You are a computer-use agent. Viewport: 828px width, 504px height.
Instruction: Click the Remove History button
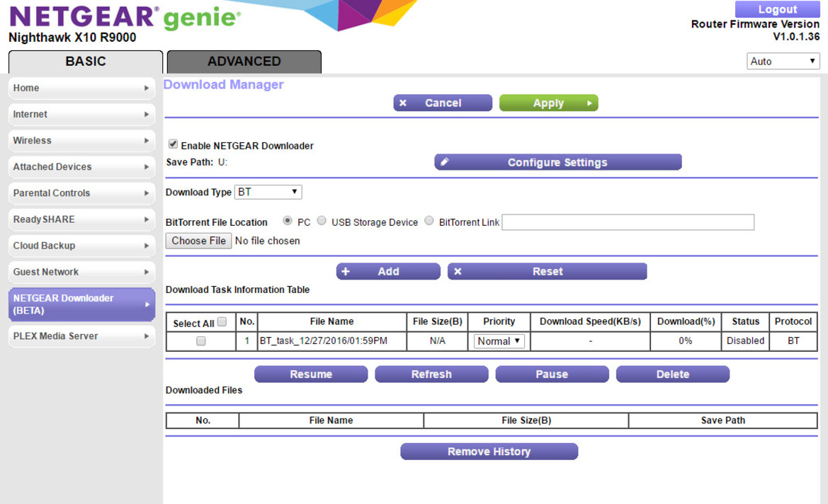[x=489, y=451]
